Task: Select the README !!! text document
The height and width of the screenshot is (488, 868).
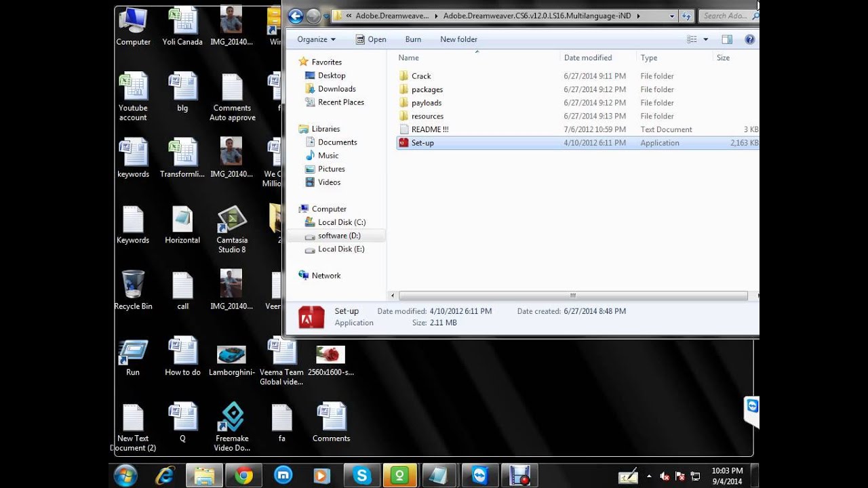Action: [429, 129]
